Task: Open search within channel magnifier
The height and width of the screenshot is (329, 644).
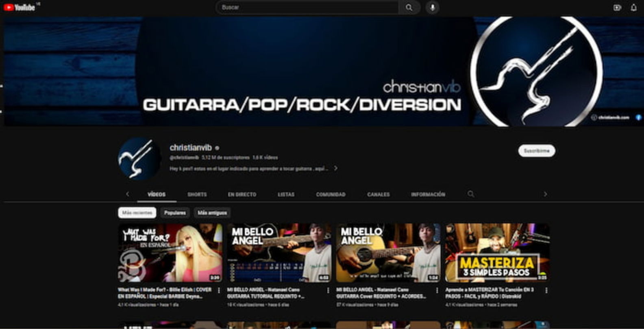Action: click(471, 194)
